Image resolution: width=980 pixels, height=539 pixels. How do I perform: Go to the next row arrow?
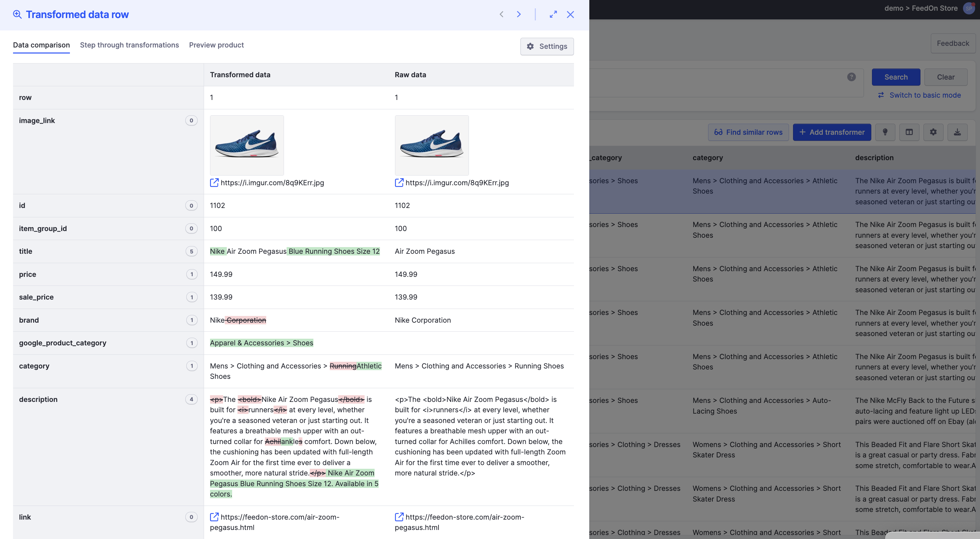tap(519, 14)
